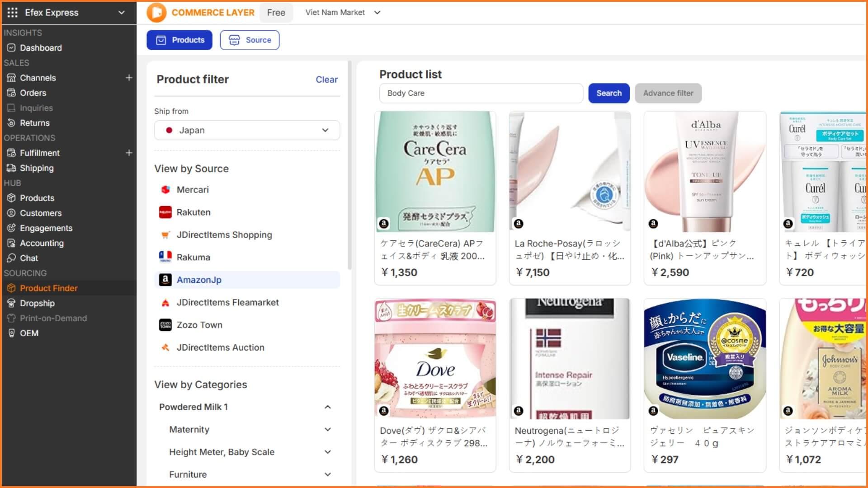Screen dimensions: 868x488
Task: Open the Dashboard sidebar icon
Action: 11,48
